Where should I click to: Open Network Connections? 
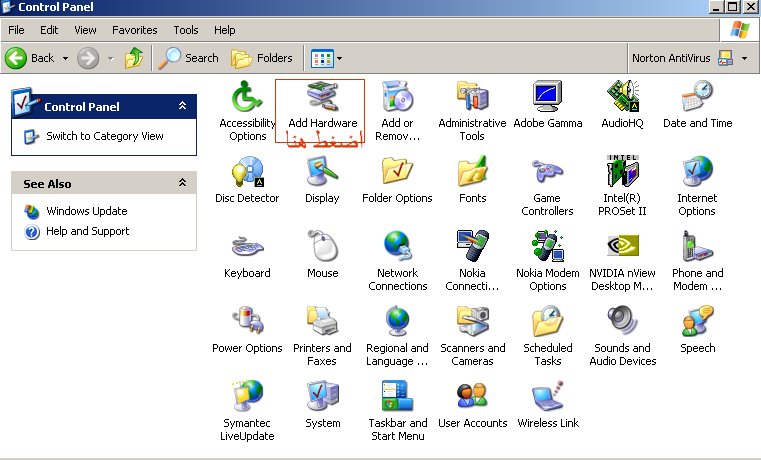pyautogui.click(x=397, y=261)
